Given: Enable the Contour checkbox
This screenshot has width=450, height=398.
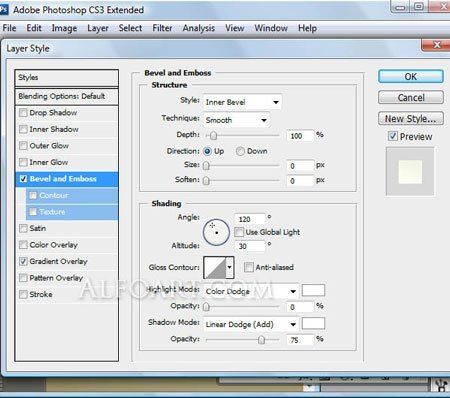Looking at the screenshot, I should coord(33,195).
